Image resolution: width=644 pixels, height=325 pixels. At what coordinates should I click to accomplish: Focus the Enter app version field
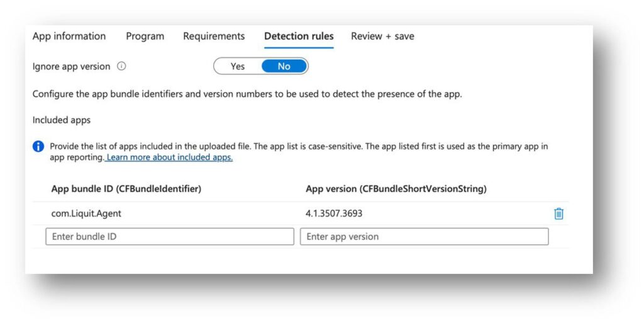point(424,237)
